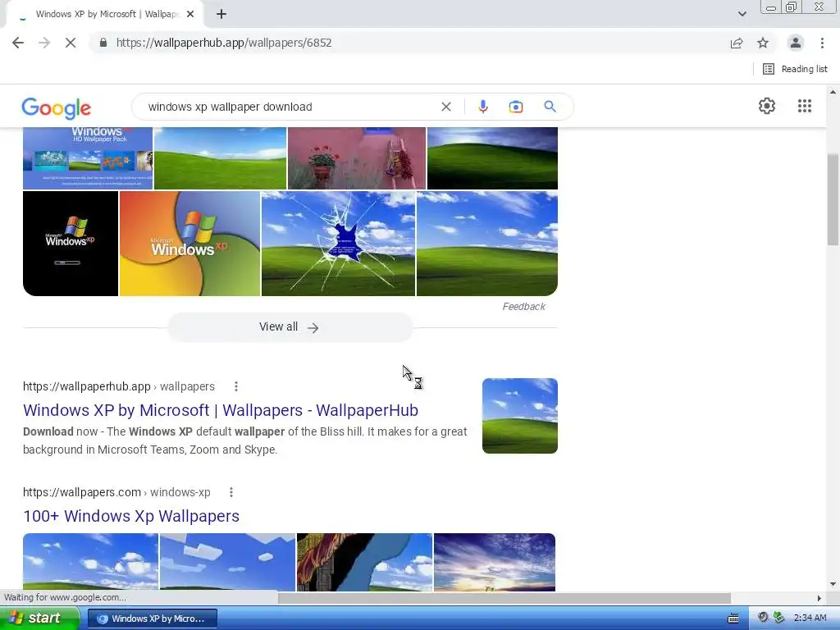840x630 pixels.
Task: Close the Windows XP by Microsoft tab
Action: pyautogui.click(x=190, y=14)
